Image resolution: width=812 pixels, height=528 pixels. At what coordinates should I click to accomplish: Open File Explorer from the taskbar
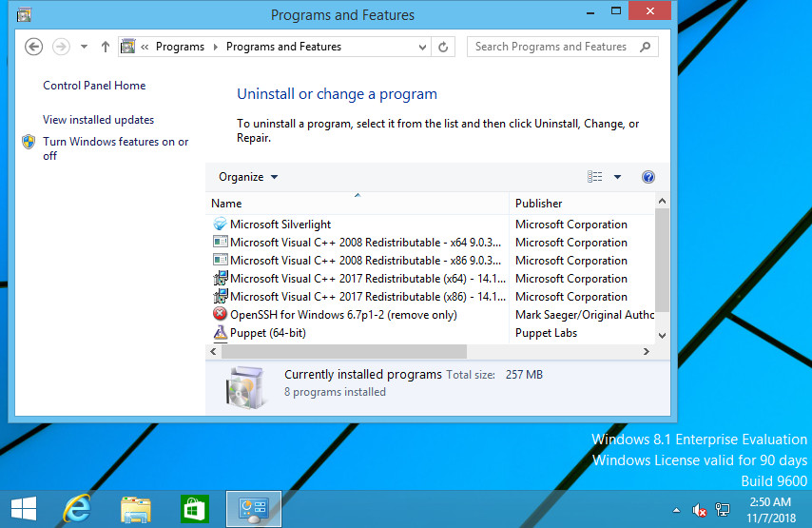coord(136,509)
